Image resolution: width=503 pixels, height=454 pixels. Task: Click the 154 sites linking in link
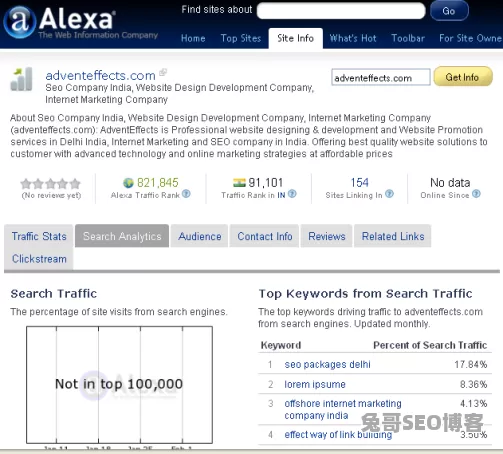click(x=359, y=183)
